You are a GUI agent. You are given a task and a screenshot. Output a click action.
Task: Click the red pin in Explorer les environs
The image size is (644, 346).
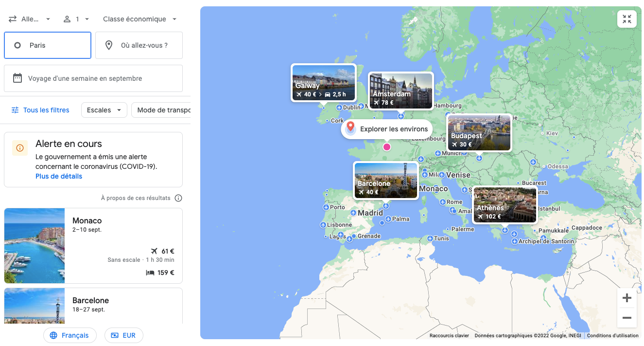[350, 128]
